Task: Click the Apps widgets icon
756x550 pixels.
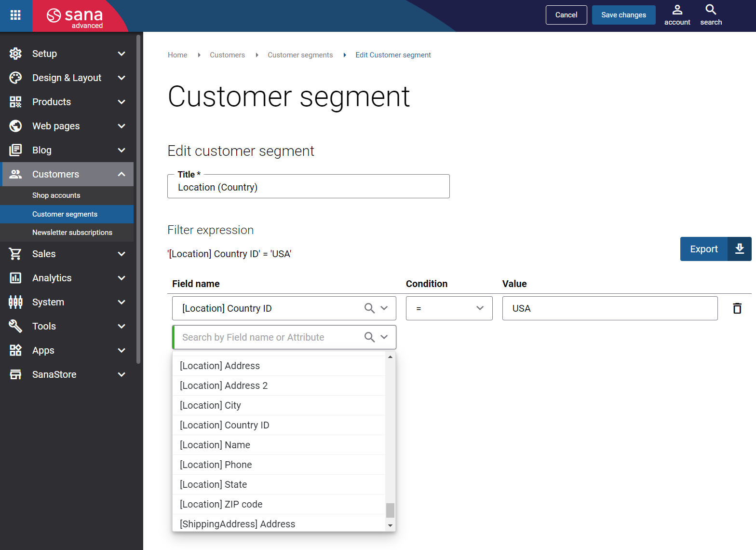Action: pos(15,350)
